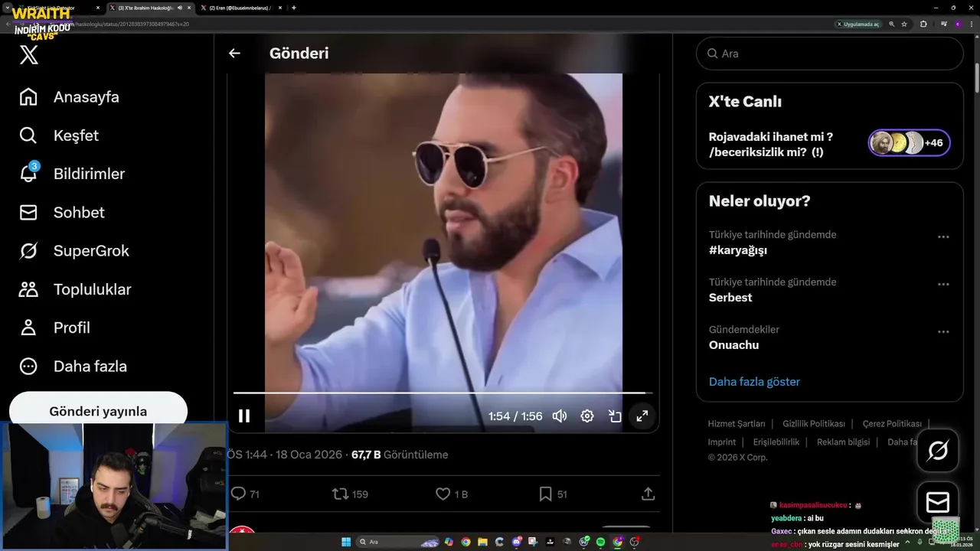Open Serbest trending topic

point(730,298)
